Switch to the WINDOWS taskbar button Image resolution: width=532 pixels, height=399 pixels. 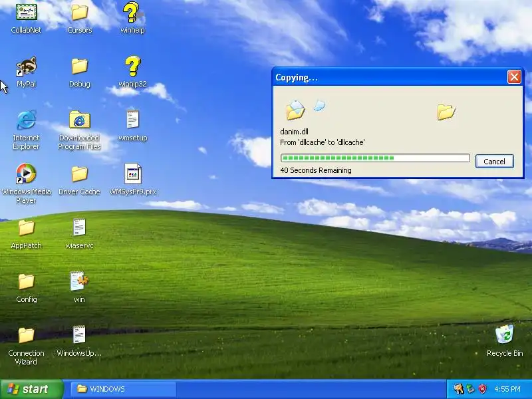tap(124, 389)
